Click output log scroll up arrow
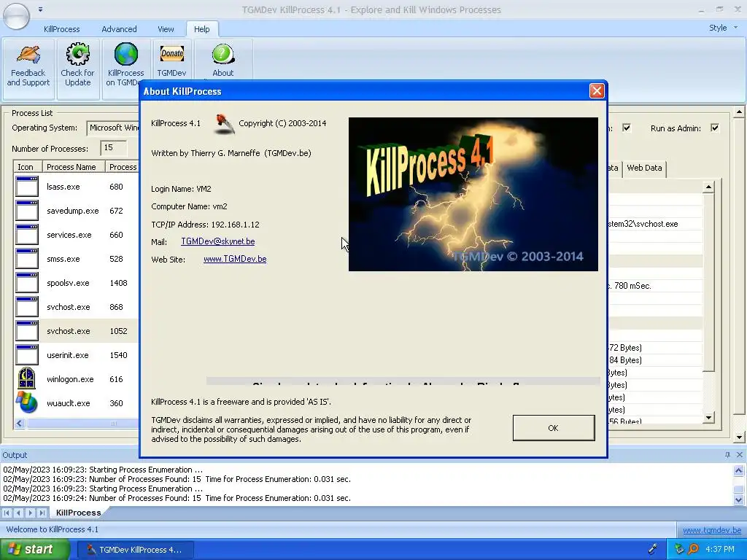The width and height of the screenshot is (747, 560). [x=738, y=470]
